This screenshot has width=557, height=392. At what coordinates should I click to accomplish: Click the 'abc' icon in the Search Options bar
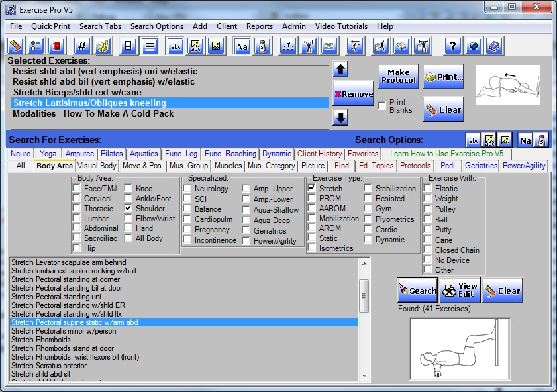474,140
